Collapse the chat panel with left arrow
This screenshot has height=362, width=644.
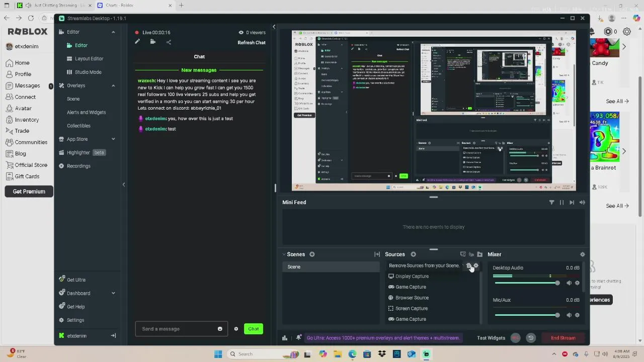[274, 27]
